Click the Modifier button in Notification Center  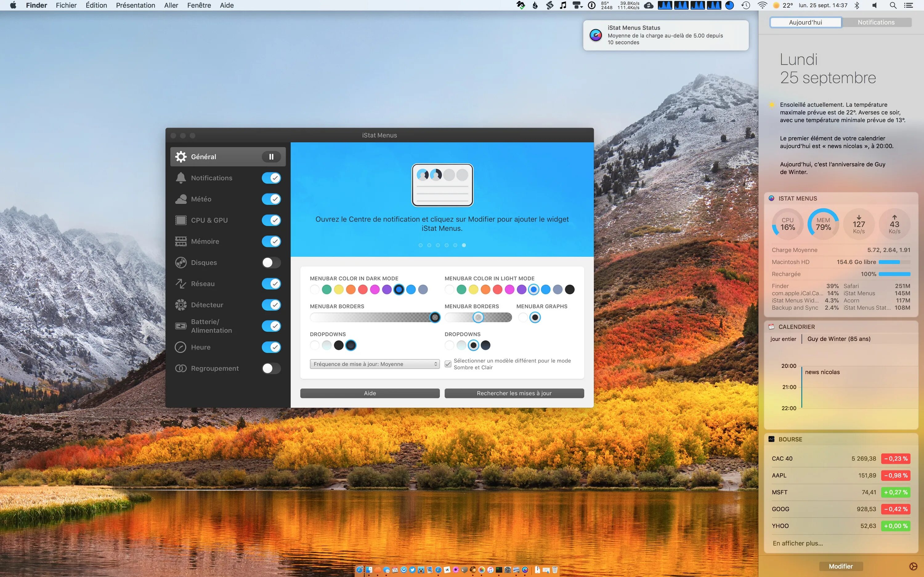841,566
